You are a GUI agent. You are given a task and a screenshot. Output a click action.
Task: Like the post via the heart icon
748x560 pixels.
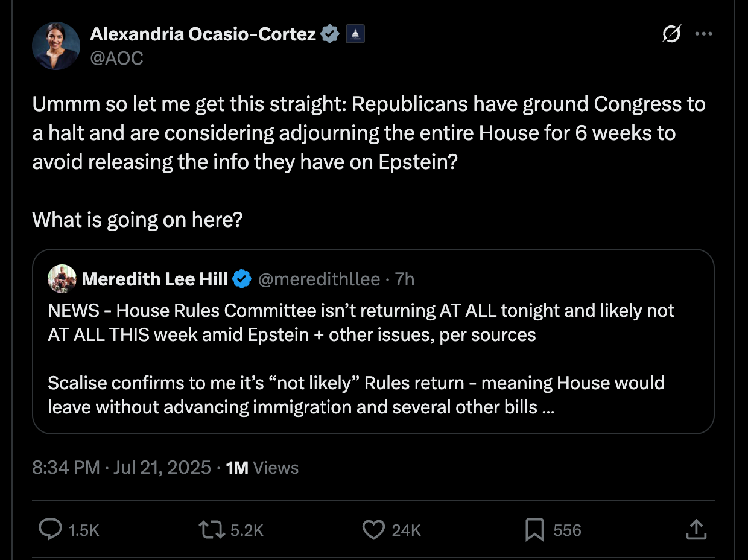click(x=374, y=530)
